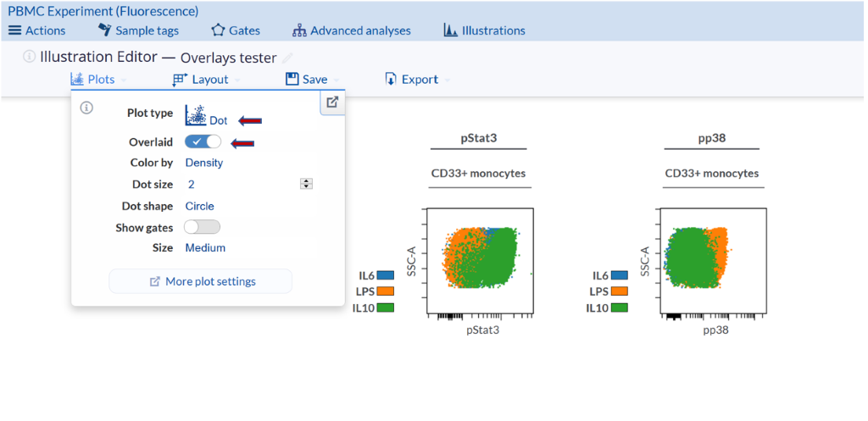868x421 pixels.
Task: Click the pencil icon to rename illustration
Action: coord(288,58)
